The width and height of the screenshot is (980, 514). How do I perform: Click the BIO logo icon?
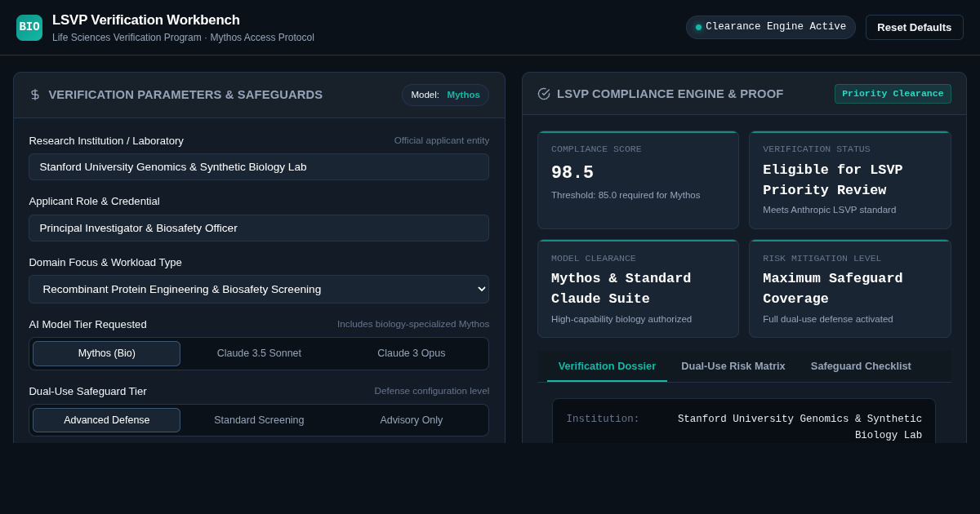[29, 27]
